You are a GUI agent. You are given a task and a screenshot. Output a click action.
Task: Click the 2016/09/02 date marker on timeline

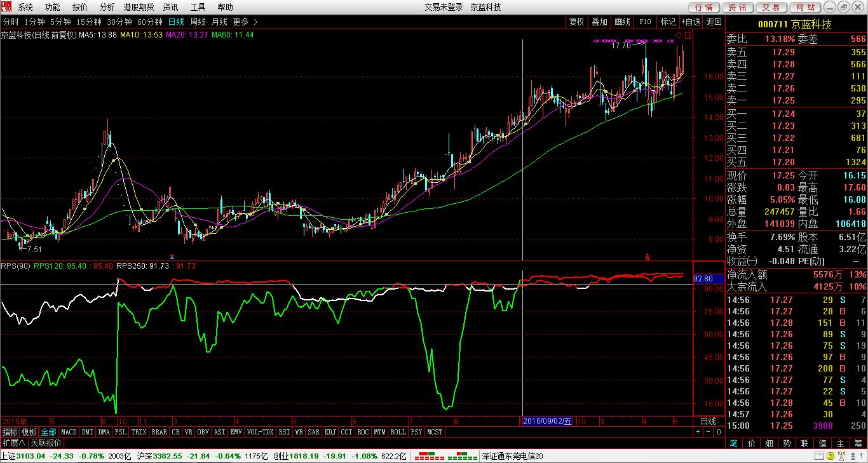(546, 421)
